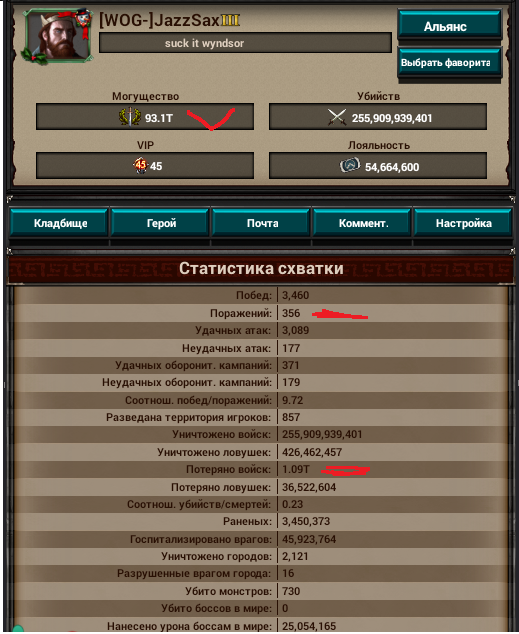This screenshot has width=519, height=634.
Task: Open the Кладбище tab
Action: tap(59, 222)
